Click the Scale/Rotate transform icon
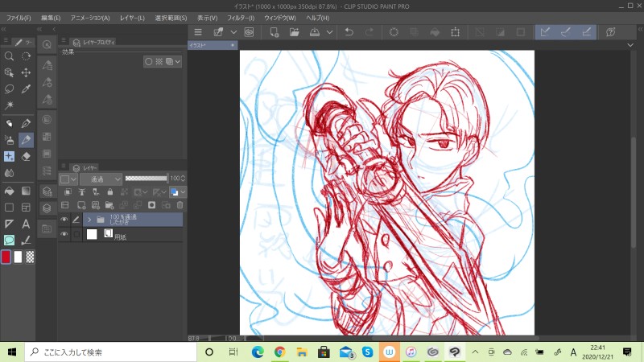The height and width of the screenshot is (362, 644). 455,32
